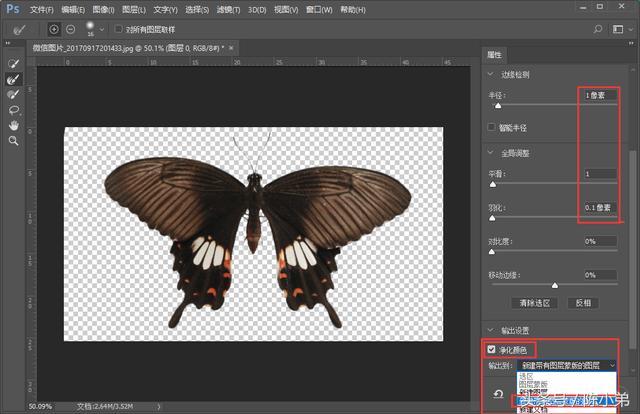Screen dimensions: 640x414
Task: Click the Ps application logo
Action: coord(13,9)
